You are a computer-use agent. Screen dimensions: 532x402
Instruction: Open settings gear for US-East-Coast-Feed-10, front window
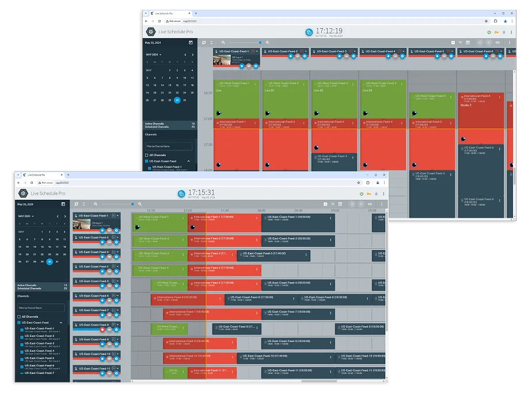[116, 359]
